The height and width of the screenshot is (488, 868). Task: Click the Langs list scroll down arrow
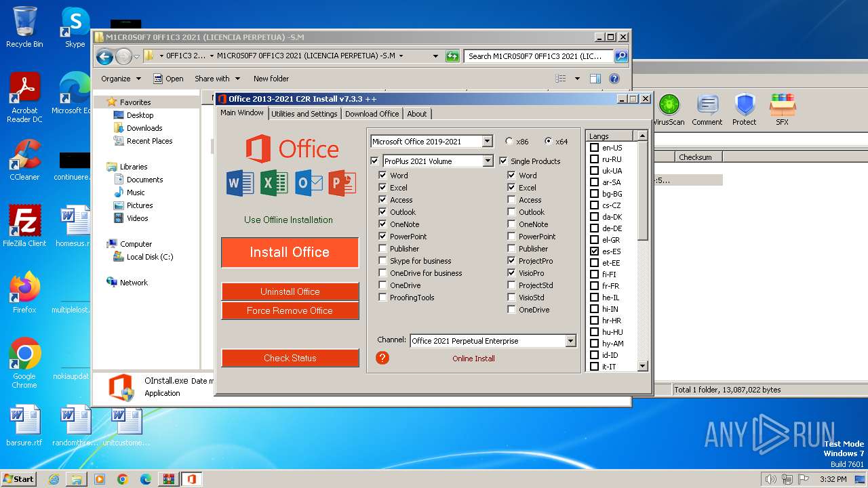[643, 366]
